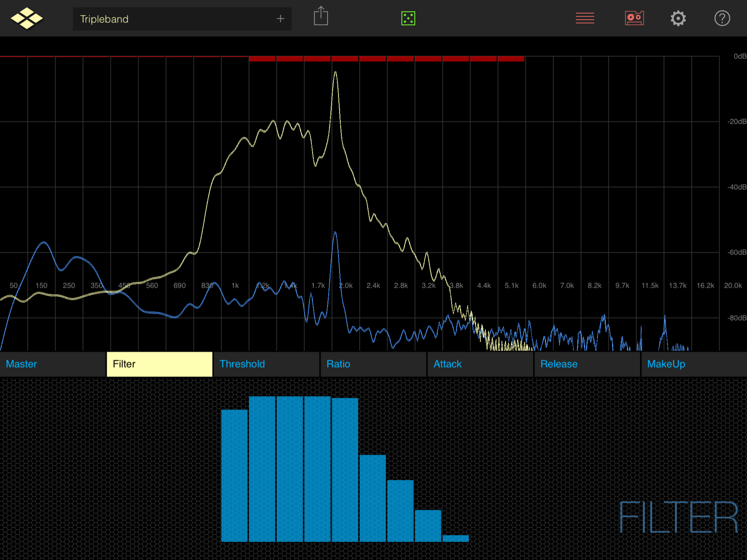Switch to the Master tab
Viewport: 747px width, 560px height.
(53, 364)
